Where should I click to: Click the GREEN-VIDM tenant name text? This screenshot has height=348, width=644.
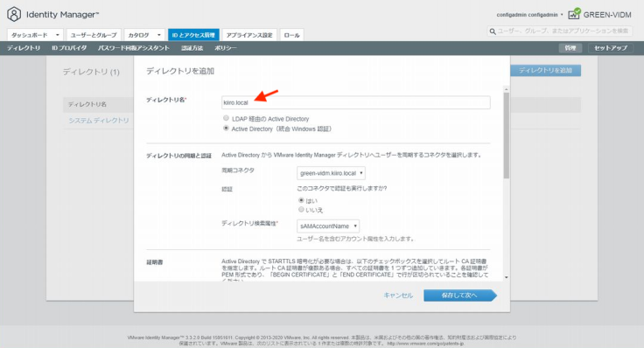click(x=607, y=15)
